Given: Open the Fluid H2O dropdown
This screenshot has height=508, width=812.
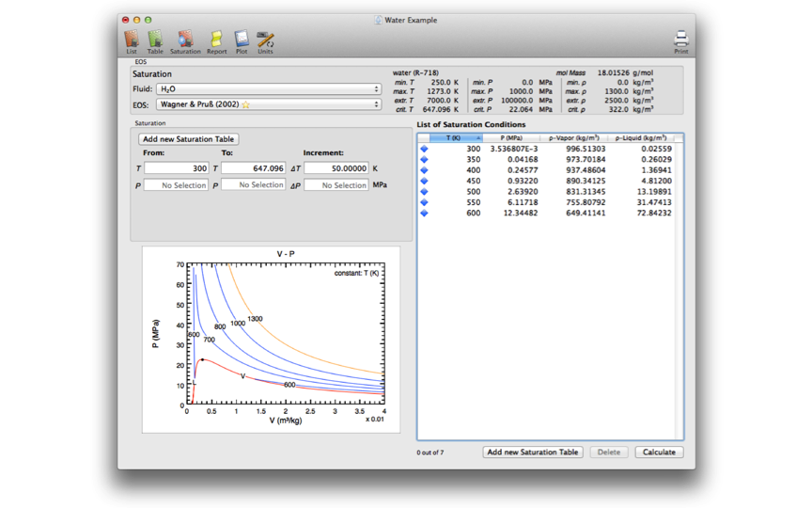Looking at the screenshot, I should point(269,89).
